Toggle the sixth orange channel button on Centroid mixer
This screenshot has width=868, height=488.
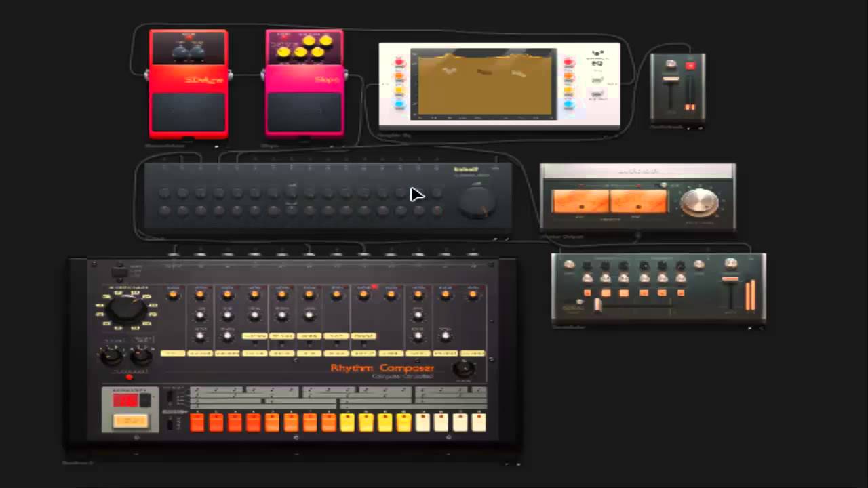(x=681, y=293)
